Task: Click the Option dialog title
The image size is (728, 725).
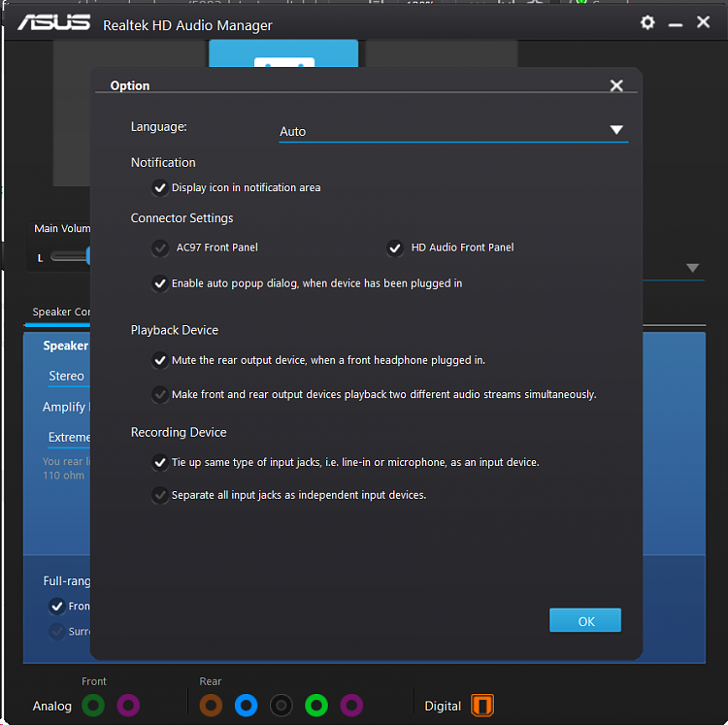Action: tap(130, 85)
